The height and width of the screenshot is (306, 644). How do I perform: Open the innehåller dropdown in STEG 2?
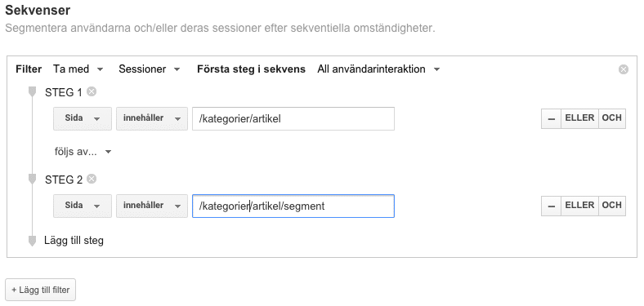coord(152,206)
